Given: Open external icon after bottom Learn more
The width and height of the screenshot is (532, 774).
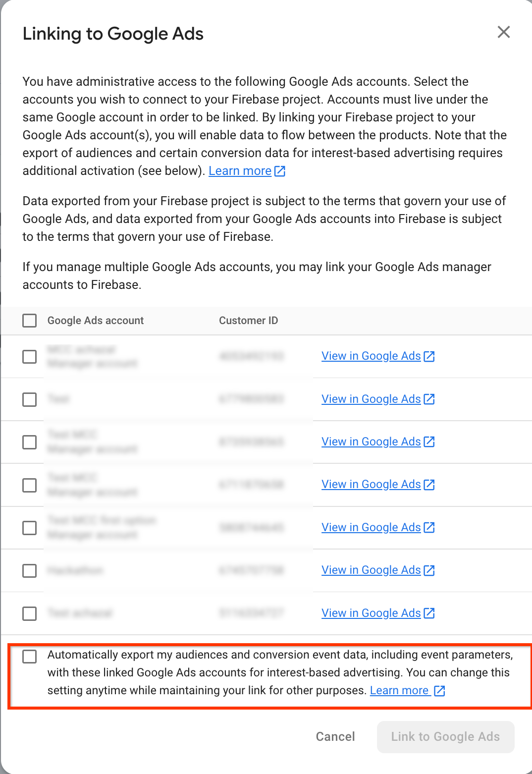Looking at the screenshot, I should [439, 691].
